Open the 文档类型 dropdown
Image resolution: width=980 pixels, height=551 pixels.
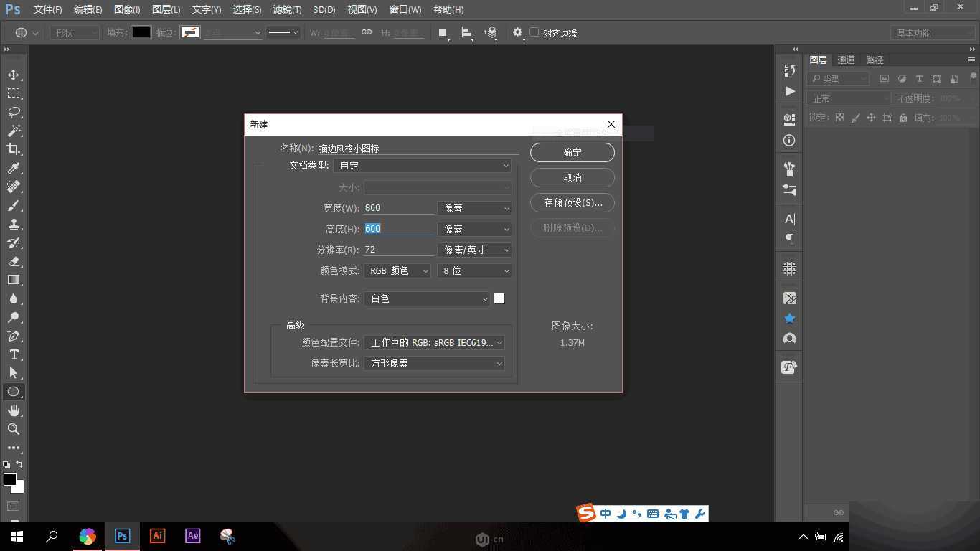point(422,165)
